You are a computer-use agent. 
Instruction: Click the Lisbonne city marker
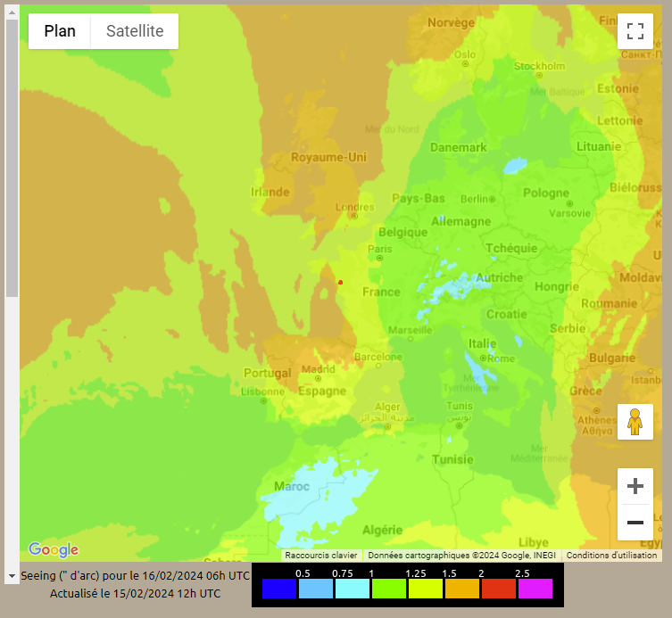264,401
